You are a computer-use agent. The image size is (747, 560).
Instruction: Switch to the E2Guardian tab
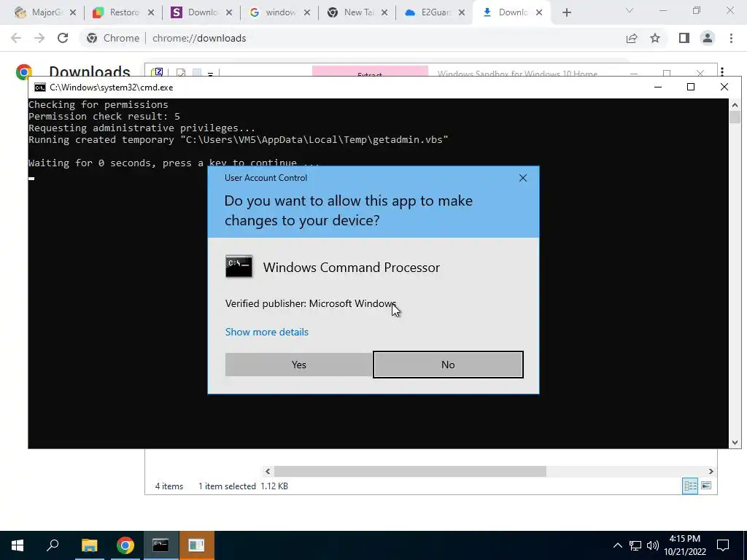(435, 12)
